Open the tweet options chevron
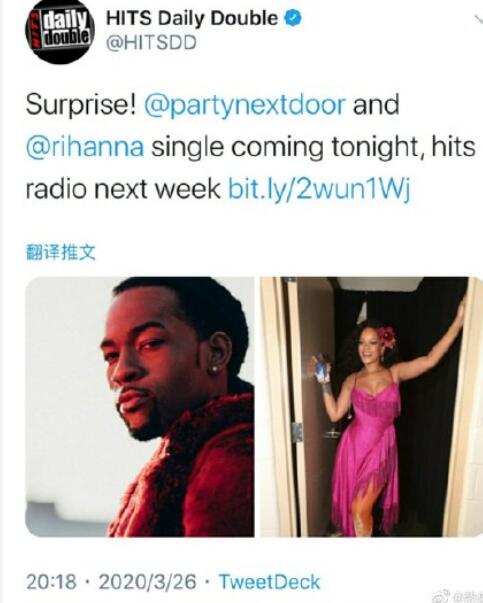This screenshot has width=483, height=603. coord(478,17)
